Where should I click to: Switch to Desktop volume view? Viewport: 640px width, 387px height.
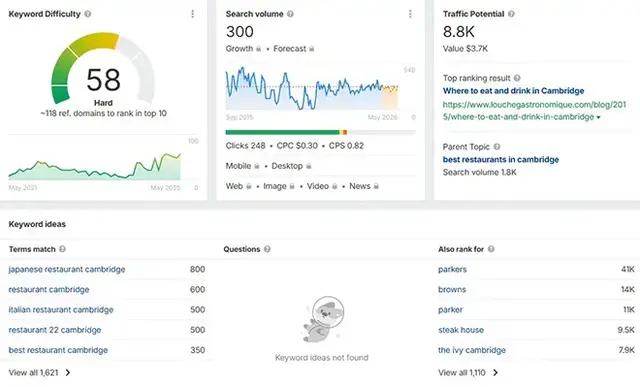pos(287,166)
